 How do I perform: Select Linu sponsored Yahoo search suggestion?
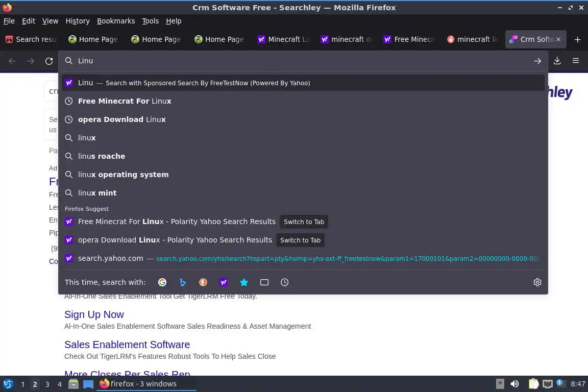303,83
